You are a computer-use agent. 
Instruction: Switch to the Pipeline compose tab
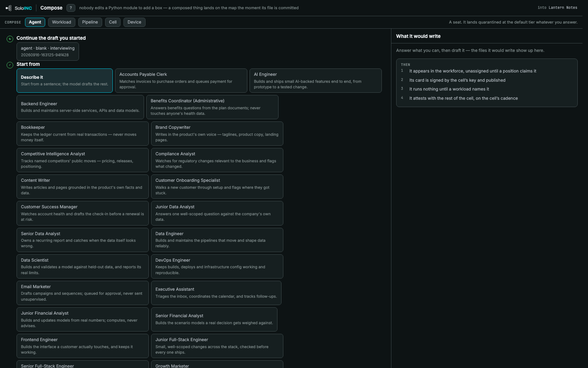pos(90,22)
